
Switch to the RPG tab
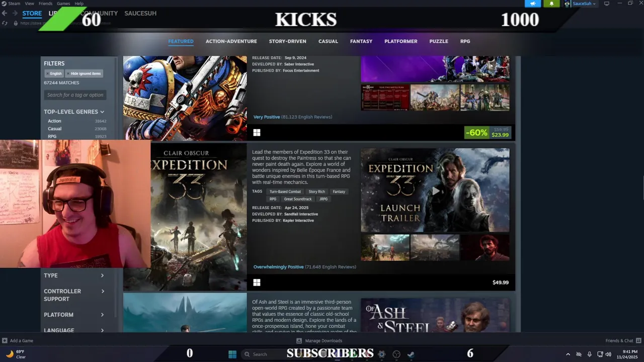tap(465, 41)
